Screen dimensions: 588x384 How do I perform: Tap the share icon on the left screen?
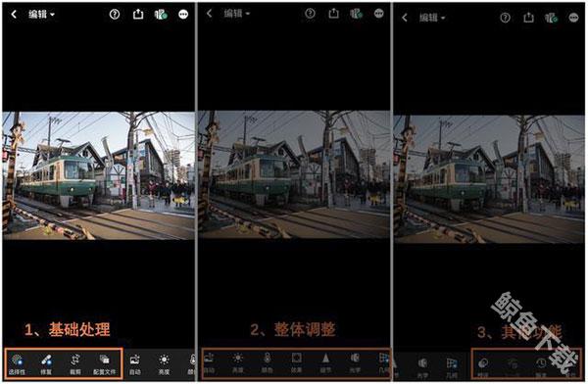[x=138, y=15]
